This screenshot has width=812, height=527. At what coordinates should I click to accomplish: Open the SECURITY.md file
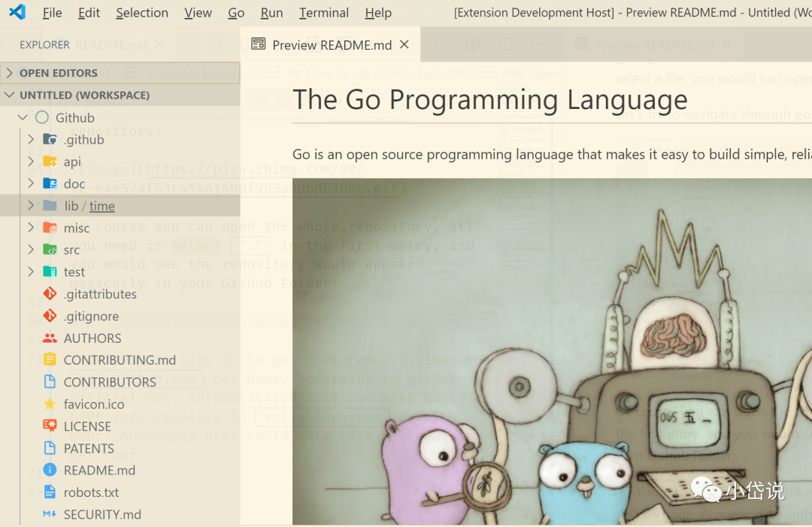[x=102, y=514]
